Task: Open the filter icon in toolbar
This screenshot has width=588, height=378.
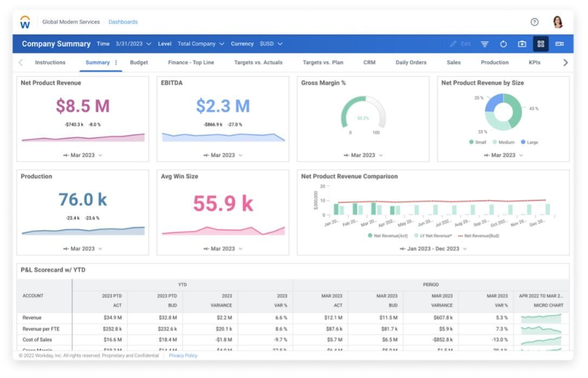Action: click(x=485, y=44)
